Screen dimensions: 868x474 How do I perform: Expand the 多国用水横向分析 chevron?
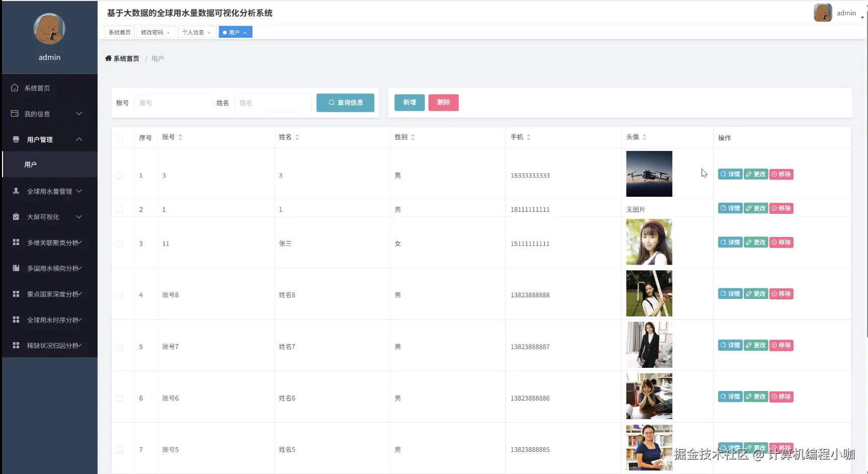[x=80, y=268]
